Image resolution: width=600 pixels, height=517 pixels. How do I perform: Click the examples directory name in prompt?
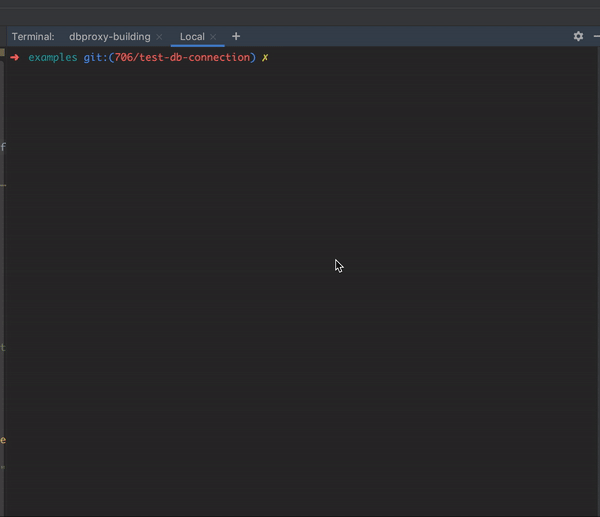coord(52,58)
